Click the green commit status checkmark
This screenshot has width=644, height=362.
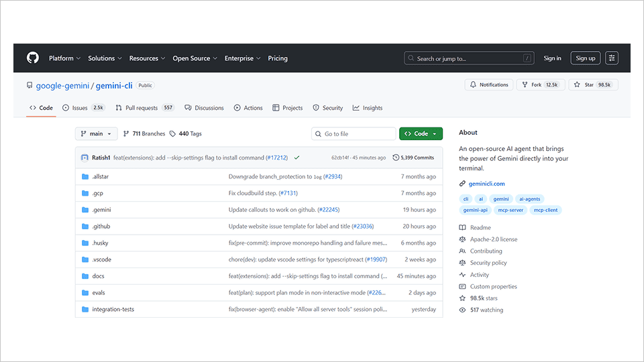[297, 158]
